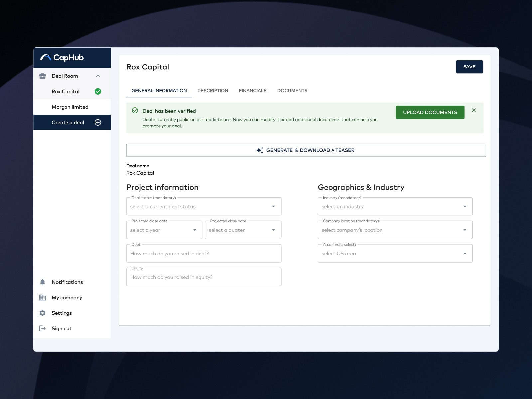Dismiss the deal verified banner
The height and width of the screenshot is (399, 532).
474,110
